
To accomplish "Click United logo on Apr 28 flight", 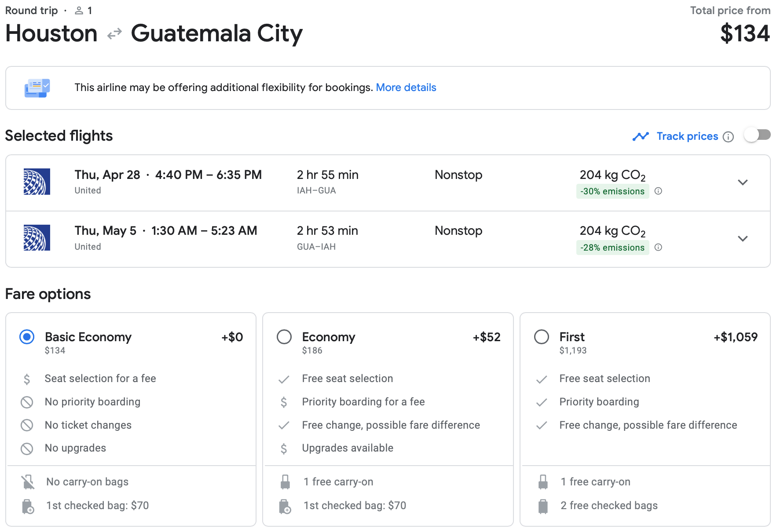I will point(37,182).
